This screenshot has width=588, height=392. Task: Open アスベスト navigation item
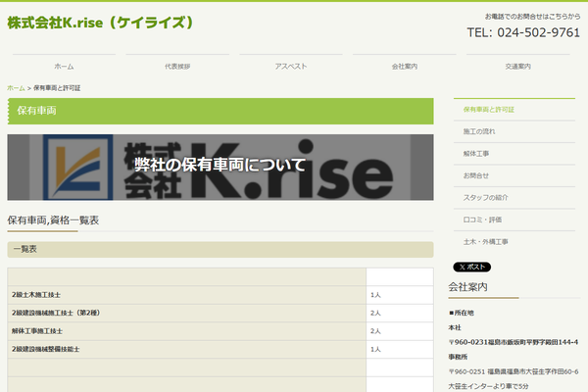coord(291,67)
